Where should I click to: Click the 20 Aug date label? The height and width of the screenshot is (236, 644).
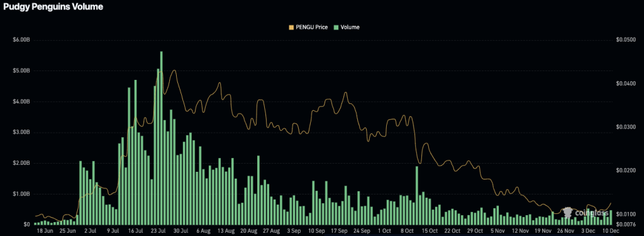pos(249,231)
